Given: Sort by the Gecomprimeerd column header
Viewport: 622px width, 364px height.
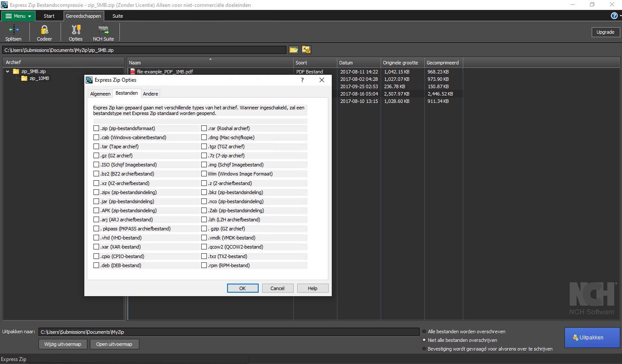Looking at the screenshot, I should click(444, 63).
